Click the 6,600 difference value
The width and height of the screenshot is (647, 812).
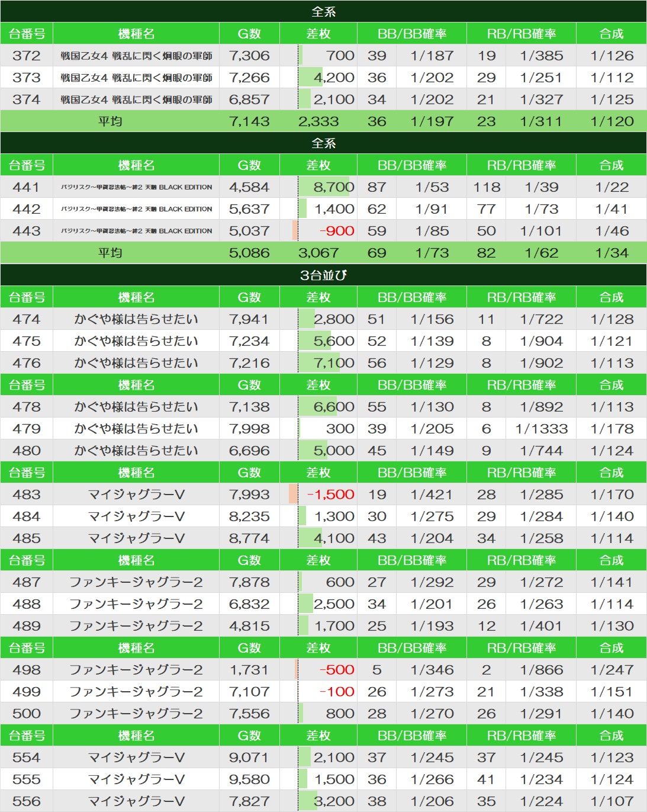(334, 407)
